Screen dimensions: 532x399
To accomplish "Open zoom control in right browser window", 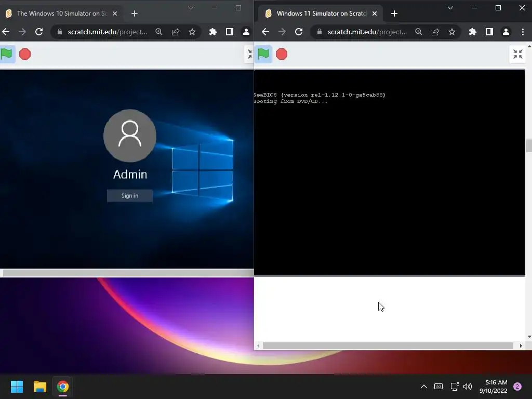I will (x=419, y=32).
